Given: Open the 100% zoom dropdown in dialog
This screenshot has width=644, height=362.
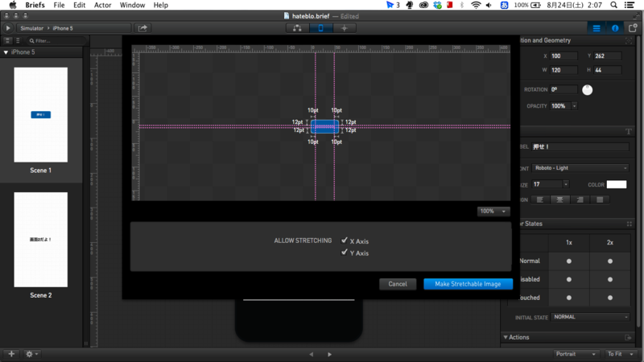Looking at the screenshot, I should tap(493, 212).
